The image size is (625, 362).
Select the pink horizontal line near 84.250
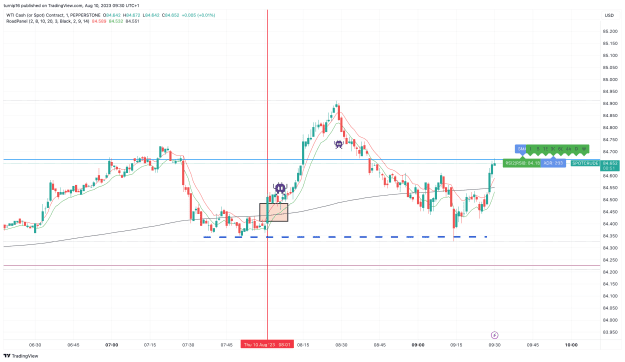tap(301, 266)
